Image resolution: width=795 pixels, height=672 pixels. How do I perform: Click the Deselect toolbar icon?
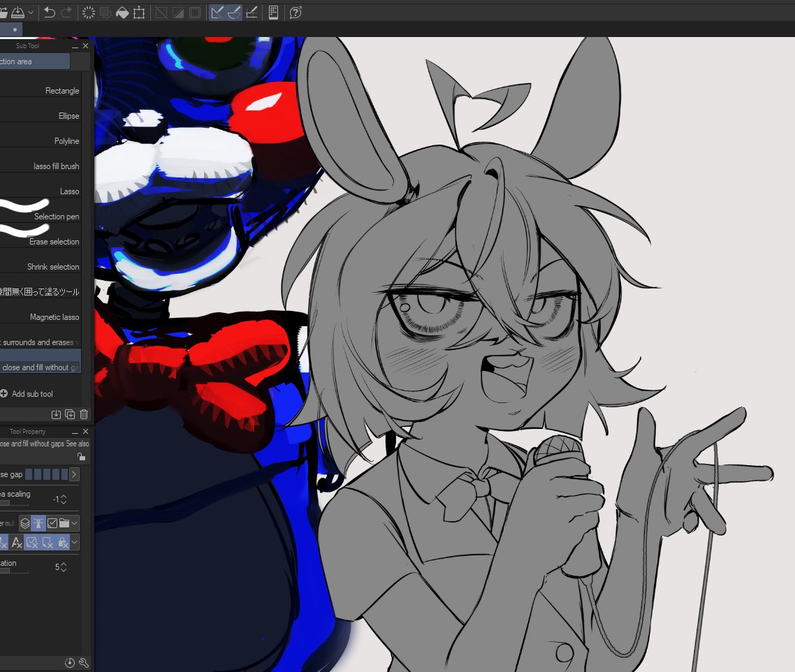[x=161, y=13]
